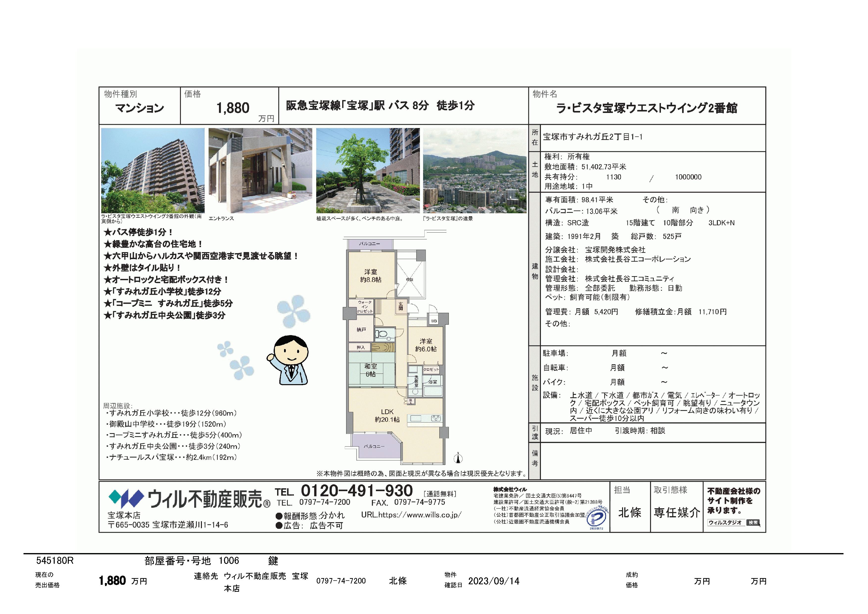Screen dimensions: 868x614
Task: Click the 専任媒介 transaction type cell
Action: pos(677,513)
